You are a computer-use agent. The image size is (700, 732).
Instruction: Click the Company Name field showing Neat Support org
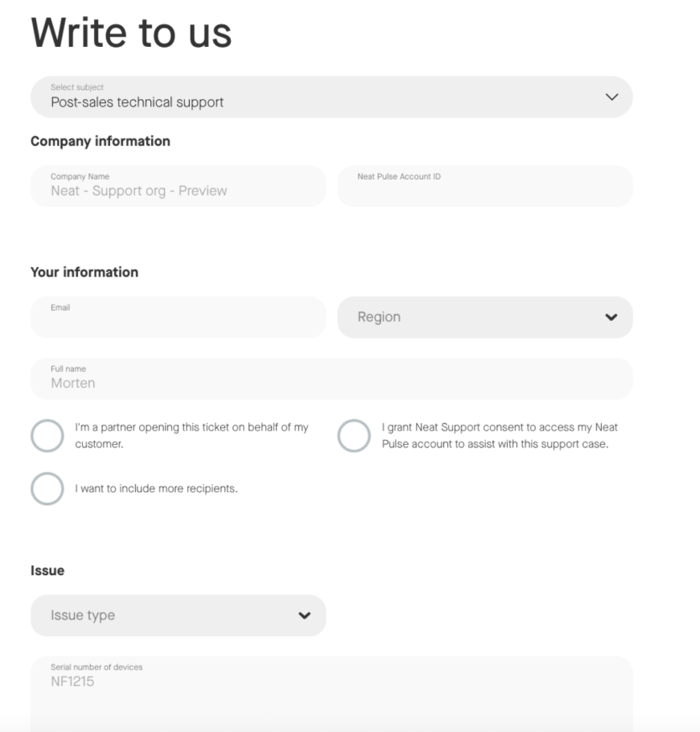(178, 186)
